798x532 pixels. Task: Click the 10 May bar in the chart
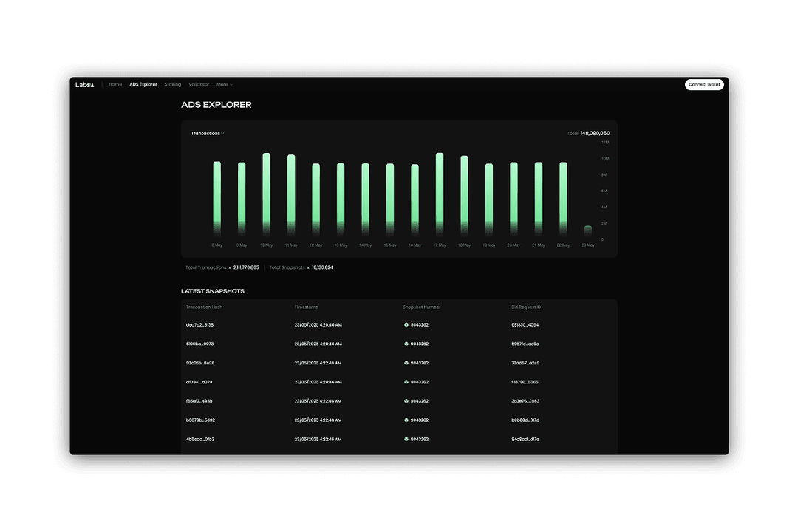click(266, 194)
